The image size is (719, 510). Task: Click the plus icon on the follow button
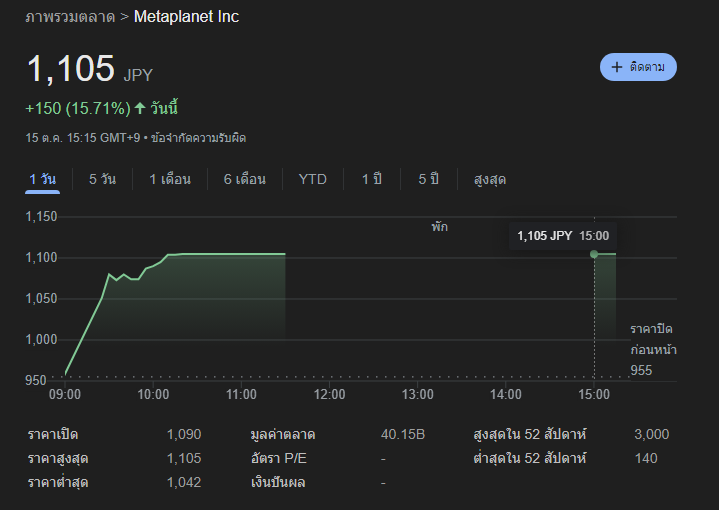616,67
